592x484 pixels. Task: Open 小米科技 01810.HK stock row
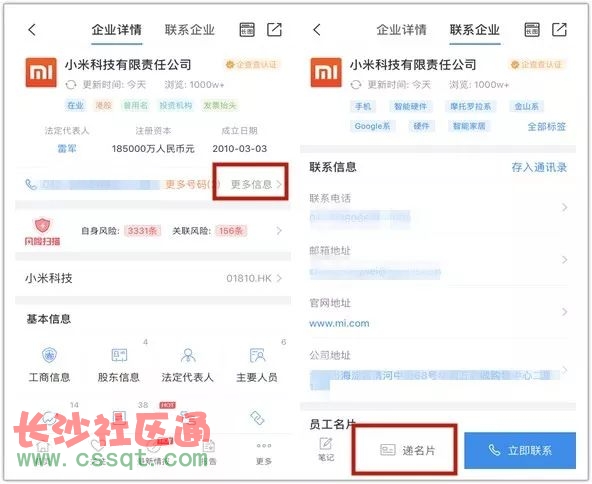(x=153, y=279)
